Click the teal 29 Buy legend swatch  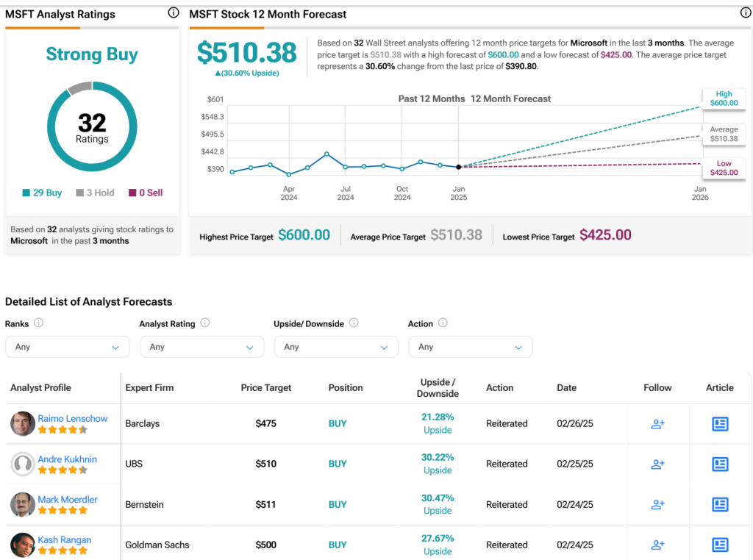(26, 193)
